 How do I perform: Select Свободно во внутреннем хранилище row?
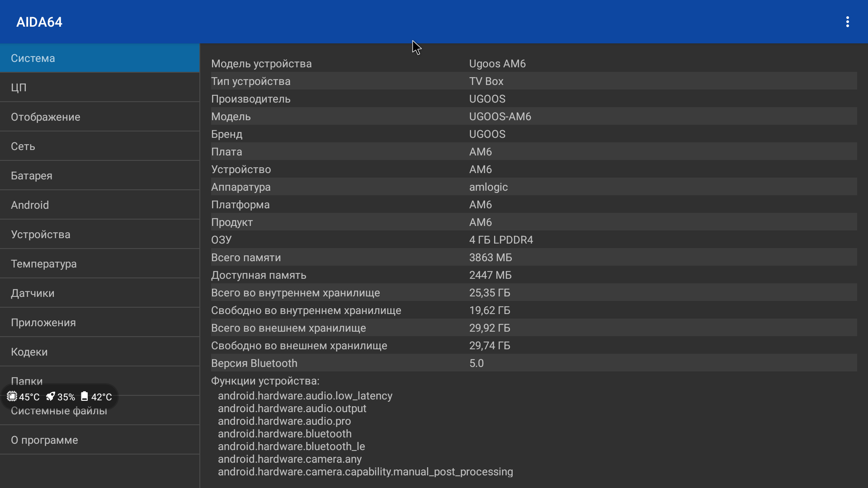[534, 310]
